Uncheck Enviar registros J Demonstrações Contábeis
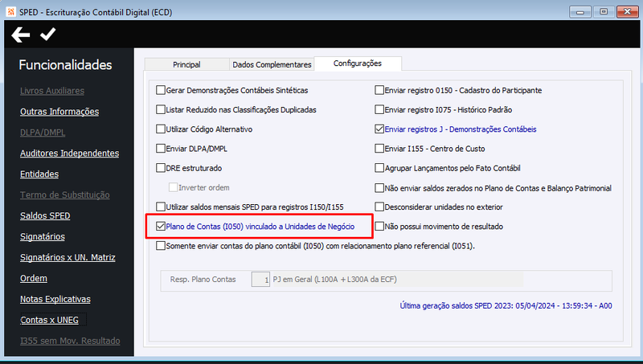Screen dimensions: 643x364 (379, 129)
